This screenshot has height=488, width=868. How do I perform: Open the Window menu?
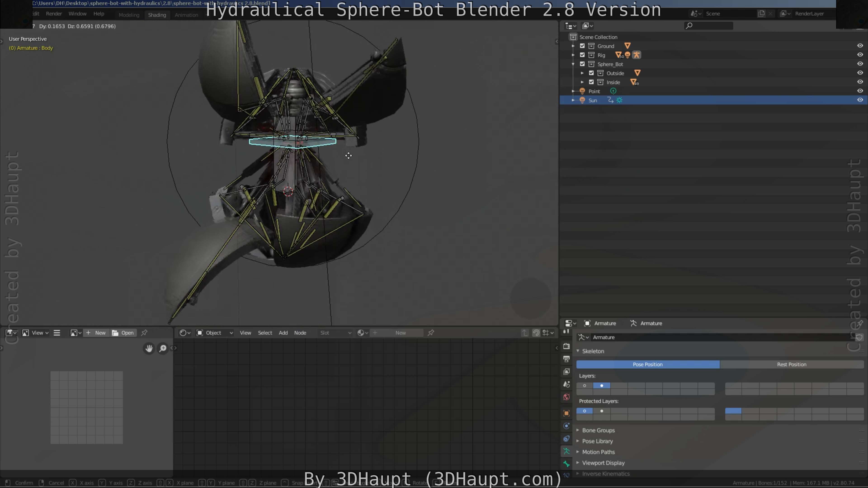[x=78, y=14]
